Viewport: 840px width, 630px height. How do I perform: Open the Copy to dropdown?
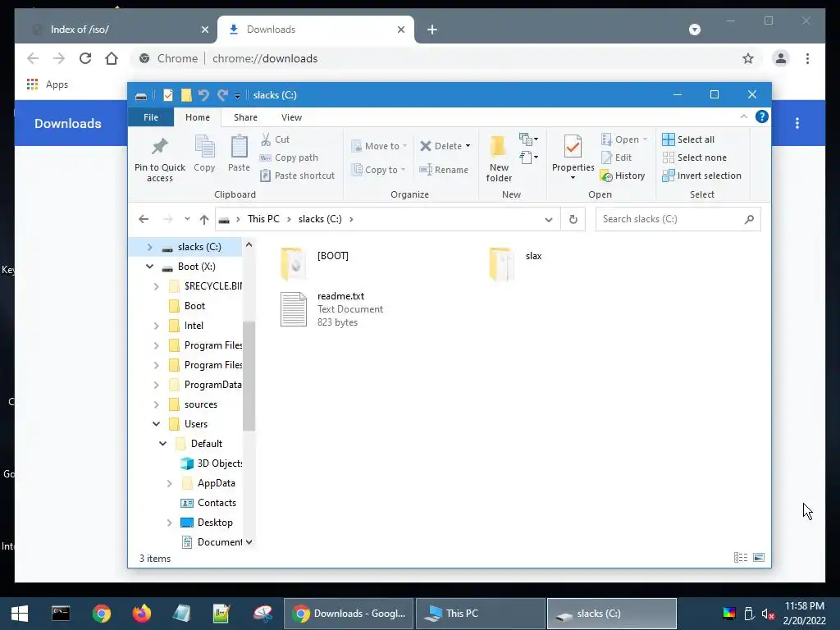click(378, 170)
